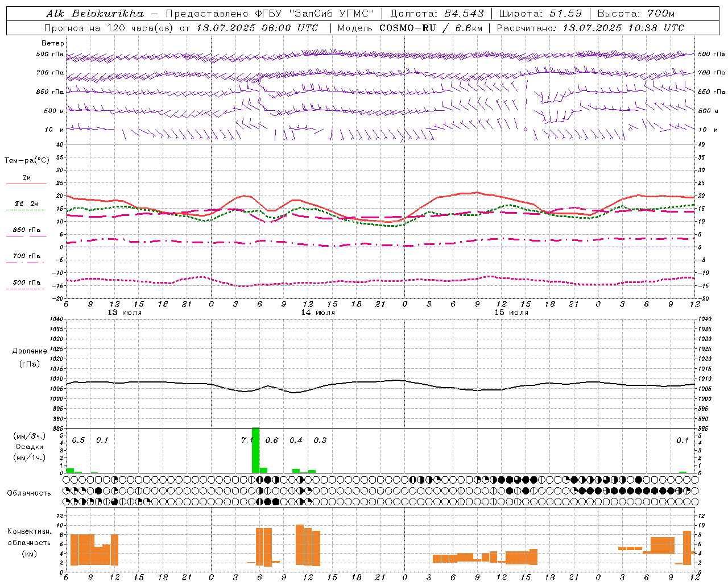Screen dimensions: 728x582
Task: Click the dashed Td 2м legend line sample
Action: pyautogui.click(x=26, y=210)
